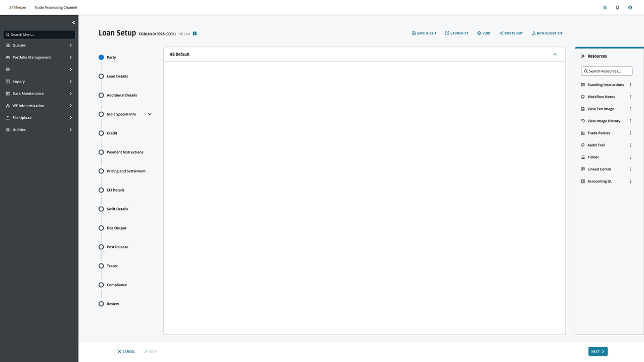
Task: Click Route Out
Action: [x=511, y=33]
